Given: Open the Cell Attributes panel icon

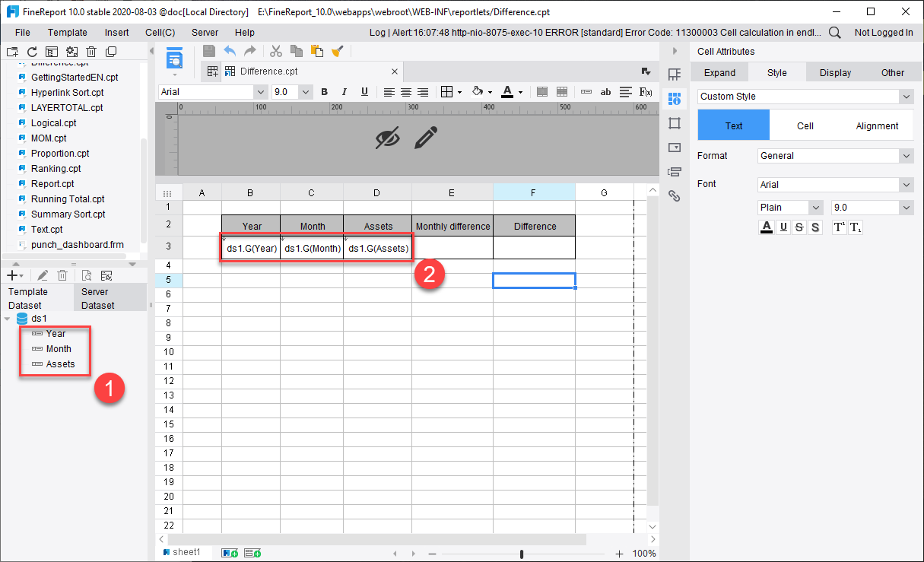Looking at the screenshot, I should [x=675, y=99].
